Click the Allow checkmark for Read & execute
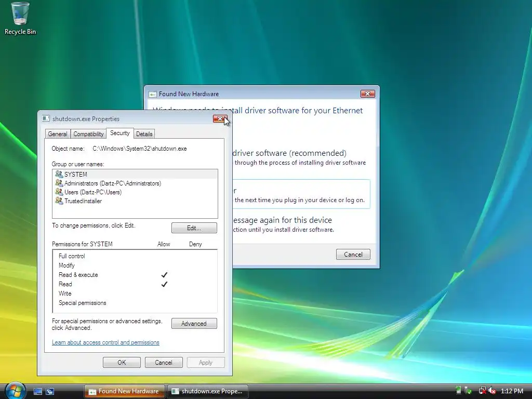The image size is (532, 399). [164, 275]
